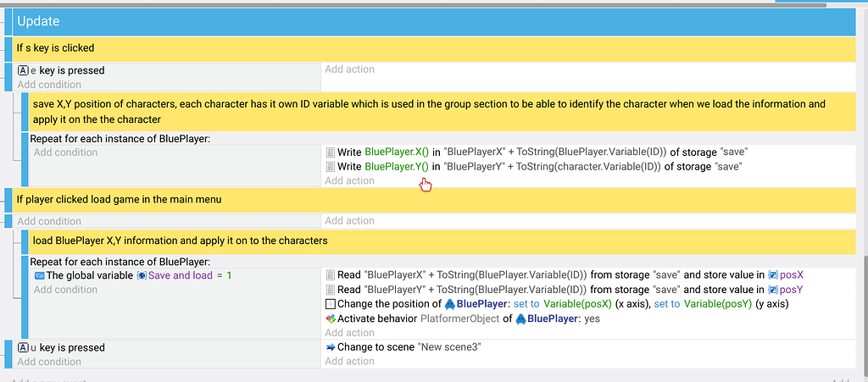Viewport: 868px width, 382px height.
Task: Add a condition in the empty event under load game comment
Action: (49, 221)
